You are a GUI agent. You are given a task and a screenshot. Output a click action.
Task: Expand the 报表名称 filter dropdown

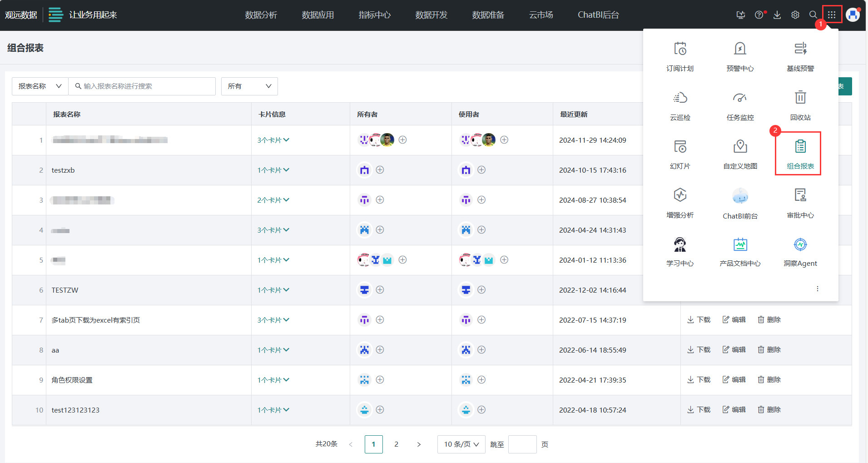(x=40, y=86)
